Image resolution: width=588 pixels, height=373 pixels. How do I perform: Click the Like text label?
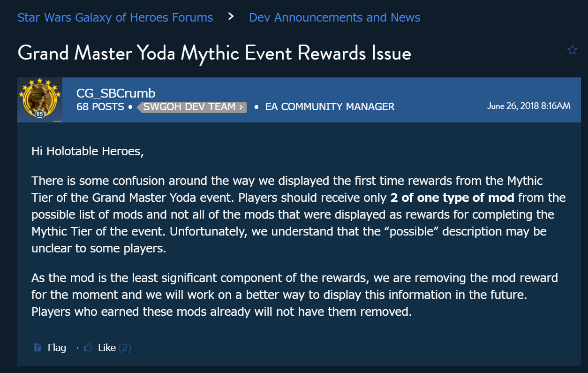(x=107, y=348)
